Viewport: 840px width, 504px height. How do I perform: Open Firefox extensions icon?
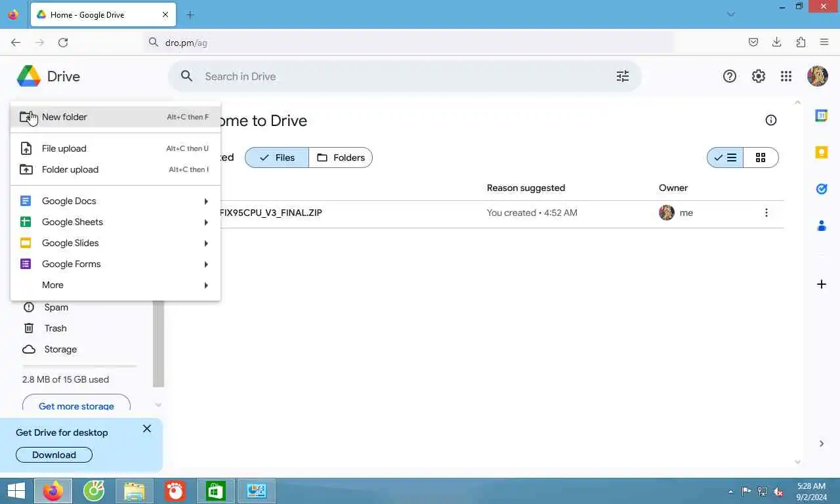coord(801,42)
